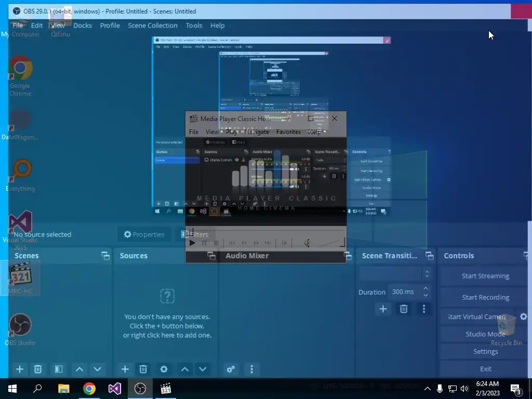Remove selected scene using Scenes trash icon
The height and width of the screenshot is (399, 532).
click(38, 369)
